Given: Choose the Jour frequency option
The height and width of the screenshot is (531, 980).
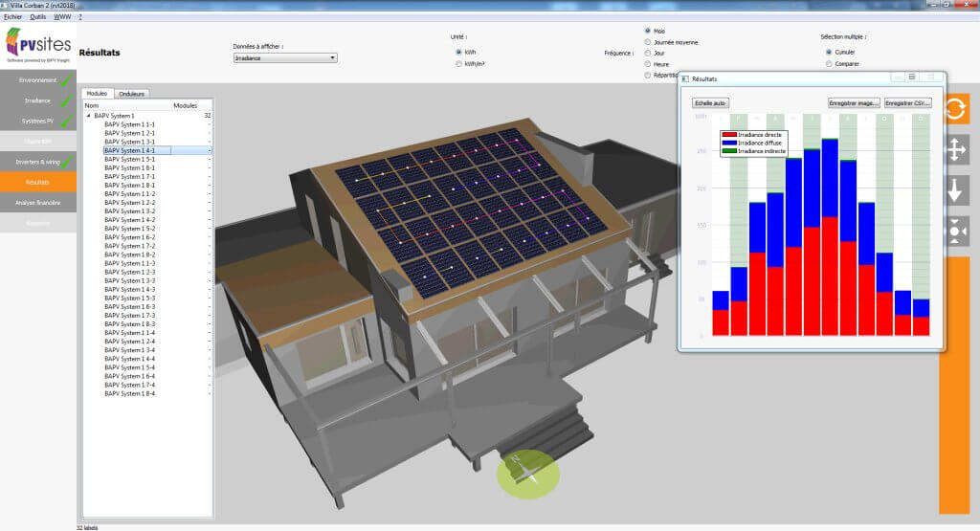Looking at the screenshot, I should click(x=648, y=53).
